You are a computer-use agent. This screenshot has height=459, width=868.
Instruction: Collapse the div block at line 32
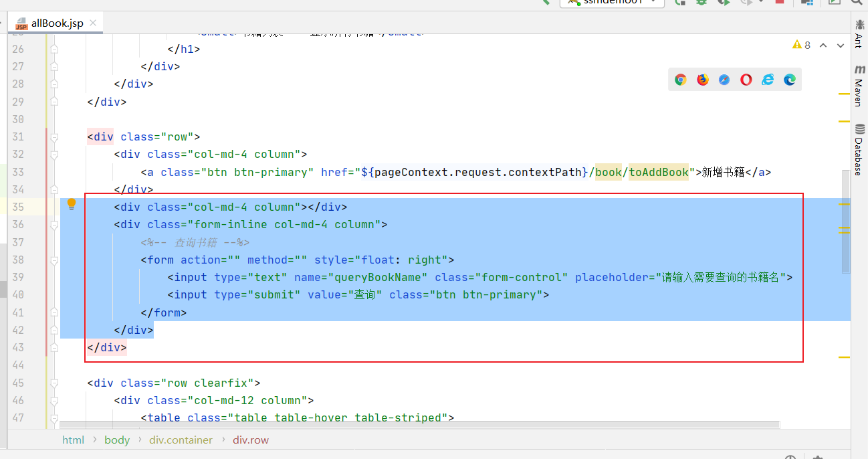tap(54, 154)
